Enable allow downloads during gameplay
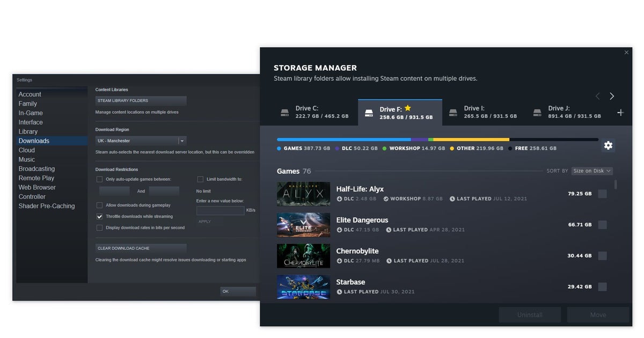The image size is (644, 338). pos(99,205)
